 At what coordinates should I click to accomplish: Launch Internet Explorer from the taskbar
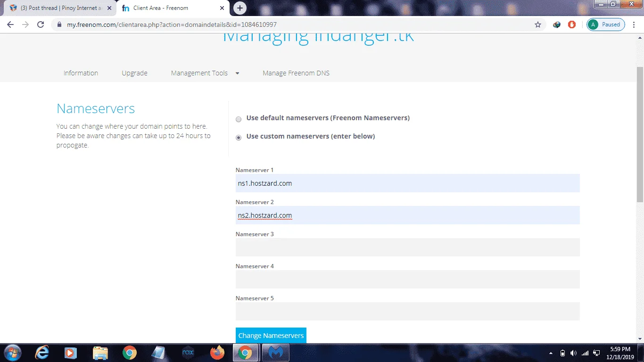pyautogui.click(x=42, y=353)
